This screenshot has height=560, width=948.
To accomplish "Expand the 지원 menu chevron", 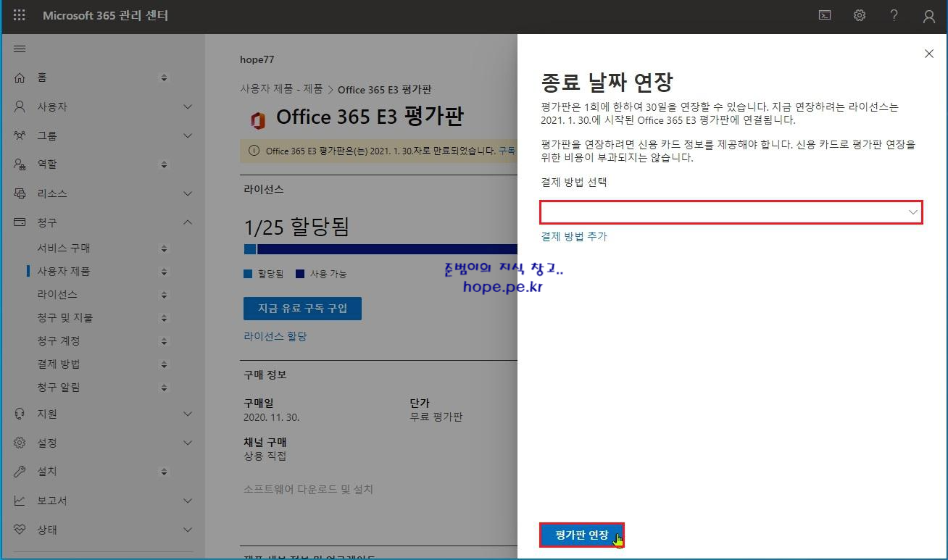I will coord(188,414).
